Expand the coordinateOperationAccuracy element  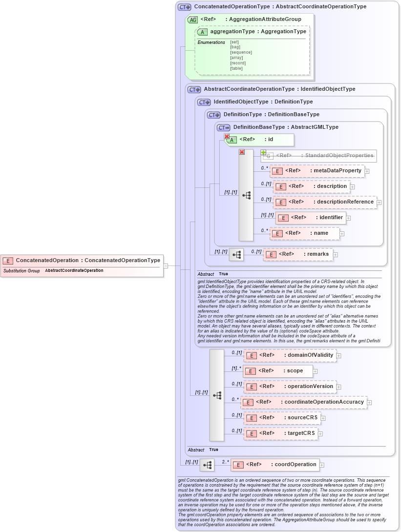(x=369, y=403)
